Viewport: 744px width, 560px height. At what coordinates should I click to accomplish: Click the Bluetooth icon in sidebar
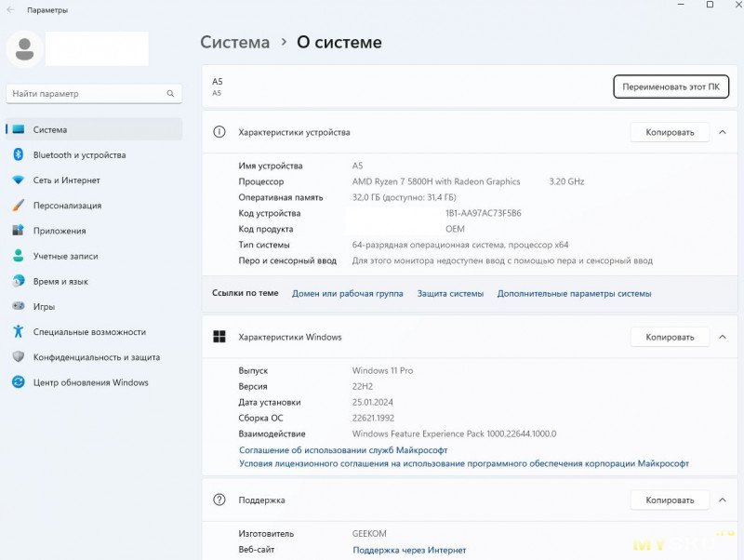click(x=18, y=154)
